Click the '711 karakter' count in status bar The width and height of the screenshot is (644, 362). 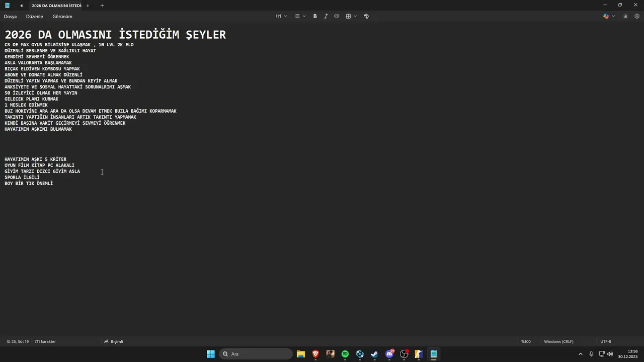pos(45,341)
